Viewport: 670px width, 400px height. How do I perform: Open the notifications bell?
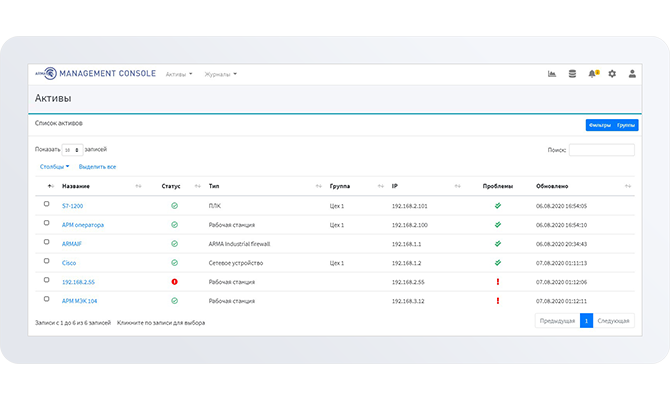592,74
